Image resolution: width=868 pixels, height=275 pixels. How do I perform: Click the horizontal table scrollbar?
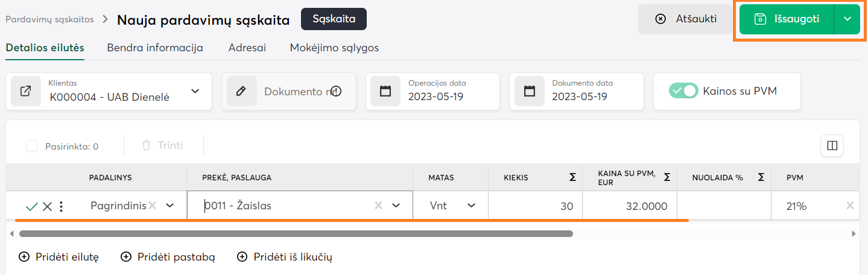[296, 233]
